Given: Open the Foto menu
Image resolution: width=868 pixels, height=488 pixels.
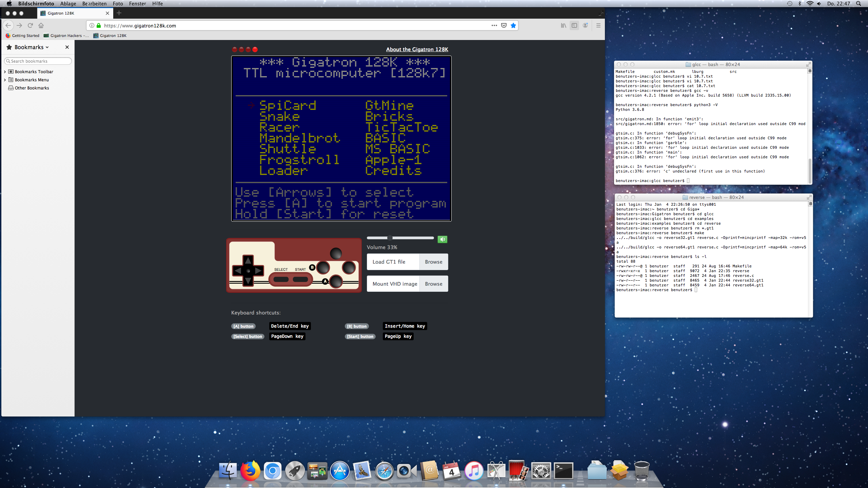Looking at the screenshot, I should (x=118, y=3).
